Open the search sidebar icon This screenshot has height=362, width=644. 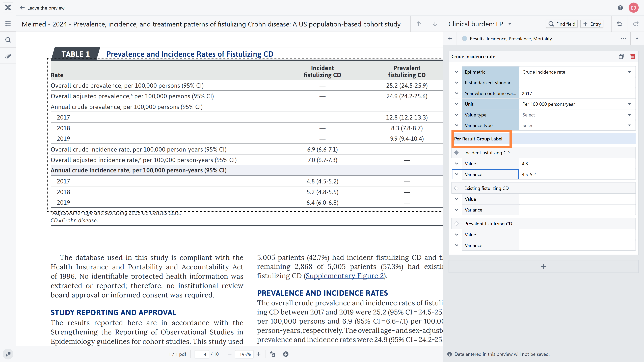click(8, 40)
